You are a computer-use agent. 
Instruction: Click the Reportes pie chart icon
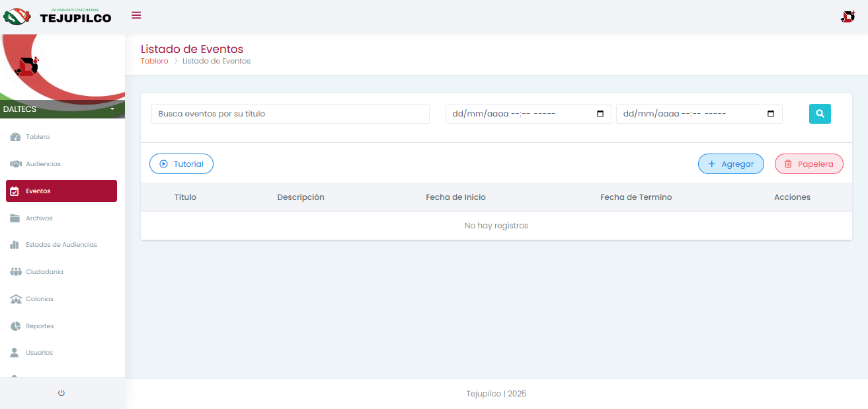click(x=15, y=326)
